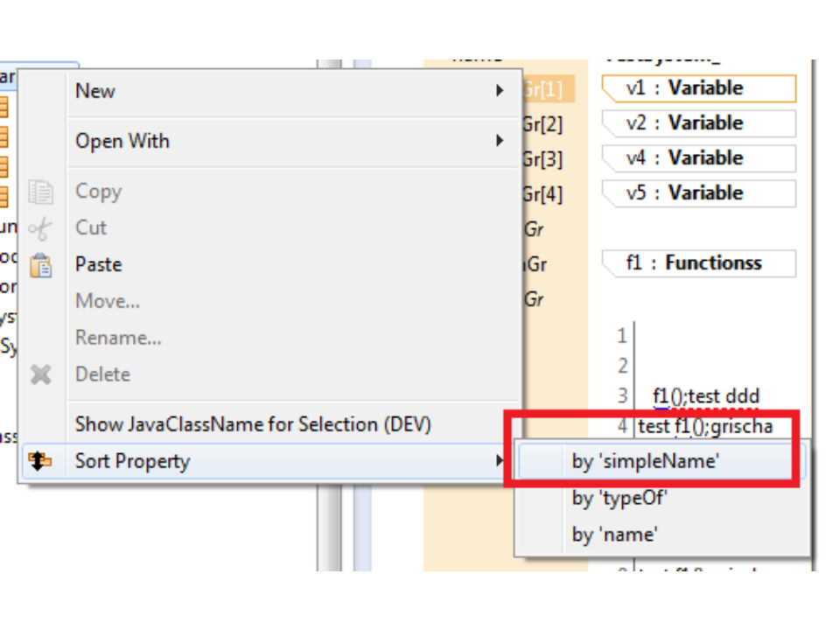Click the Paste clipboard icon
The image size is (840, 630).
tap(40, 265)
